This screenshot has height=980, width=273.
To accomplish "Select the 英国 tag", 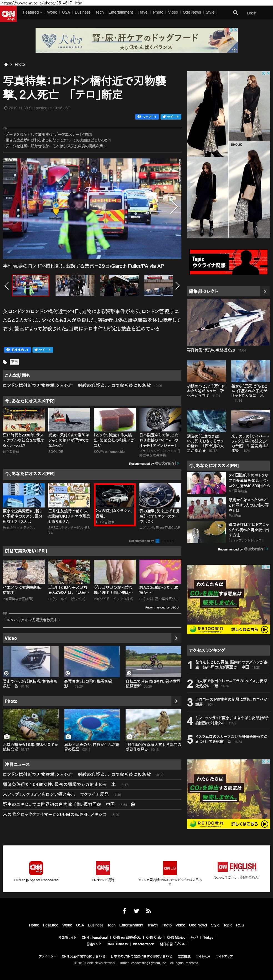I will (x=14, y=362).
